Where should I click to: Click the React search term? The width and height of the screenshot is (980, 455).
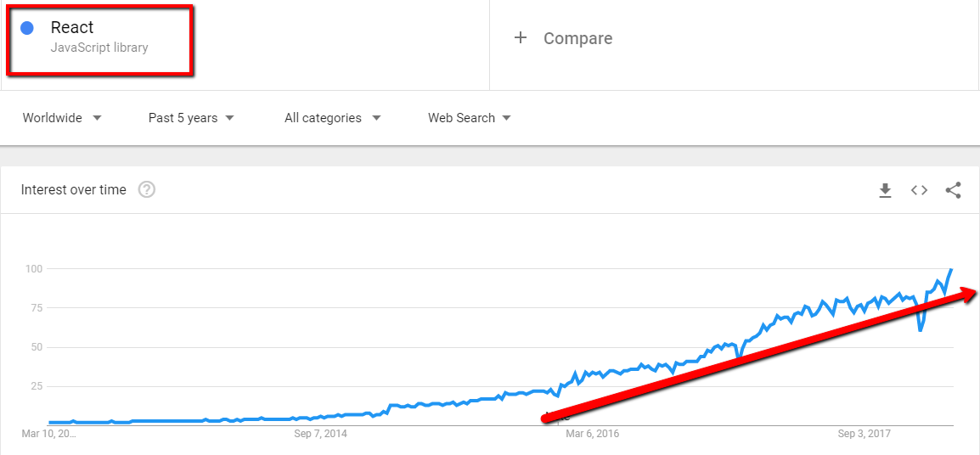coord(72,28)
